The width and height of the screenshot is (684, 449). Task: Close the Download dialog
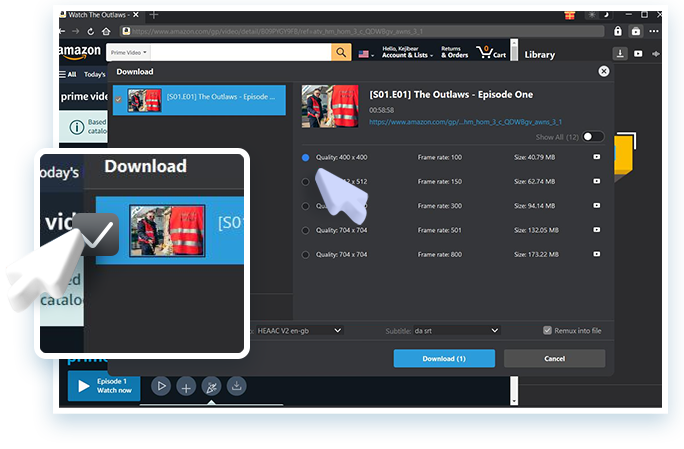tap(604, 71)
